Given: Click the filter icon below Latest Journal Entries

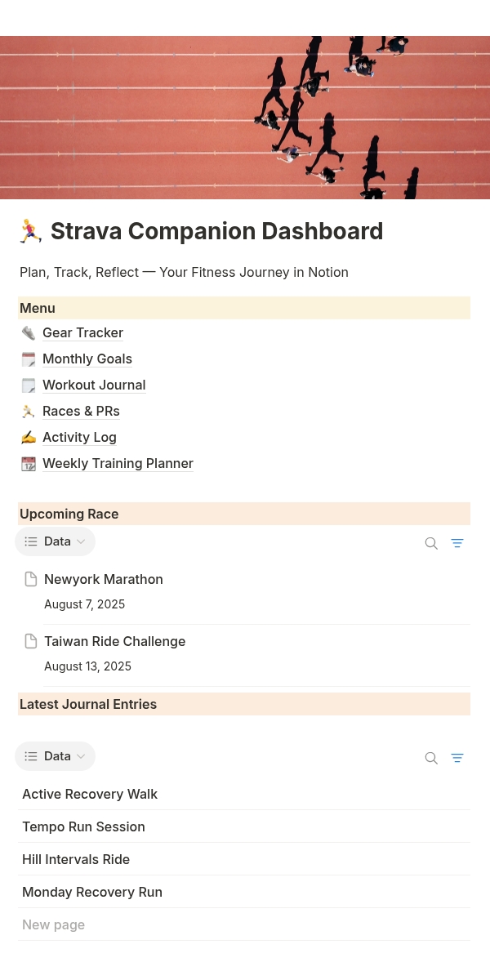Looking at the screenshot, I should pyautogui.click(x=457, y=758).
